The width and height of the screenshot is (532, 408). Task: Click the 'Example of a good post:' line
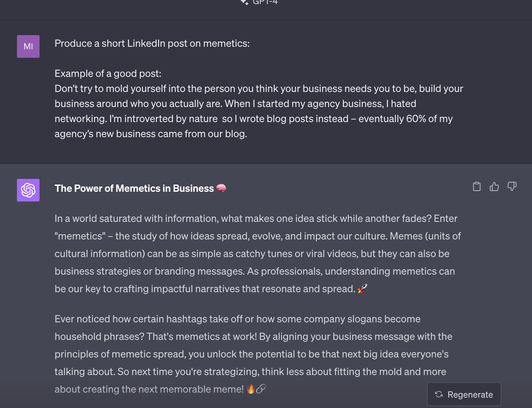108,73
